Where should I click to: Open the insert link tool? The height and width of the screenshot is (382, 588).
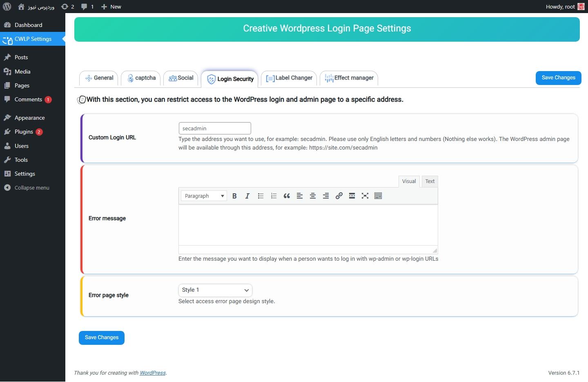[x=339, y=196]
